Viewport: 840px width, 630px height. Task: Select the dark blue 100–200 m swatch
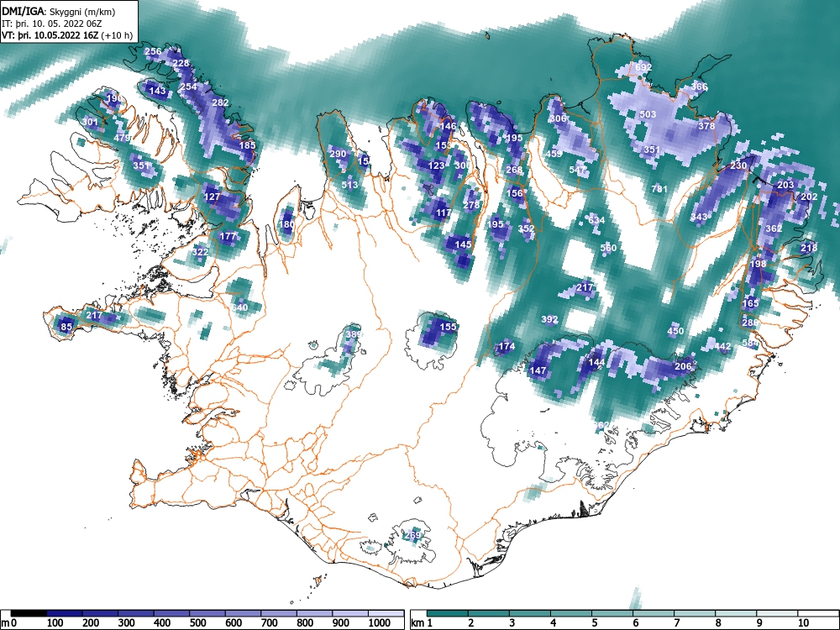pos(65,613)
